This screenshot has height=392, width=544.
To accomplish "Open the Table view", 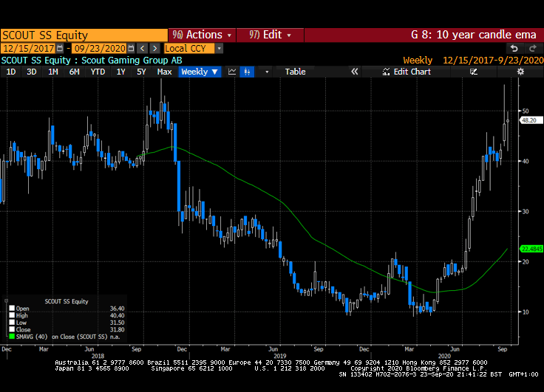I will pyautogui.click(x=295, y=72).
